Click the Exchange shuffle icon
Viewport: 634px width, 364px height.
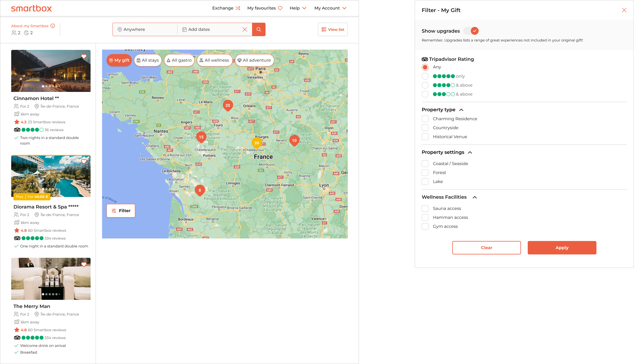[x=238, y=8]
